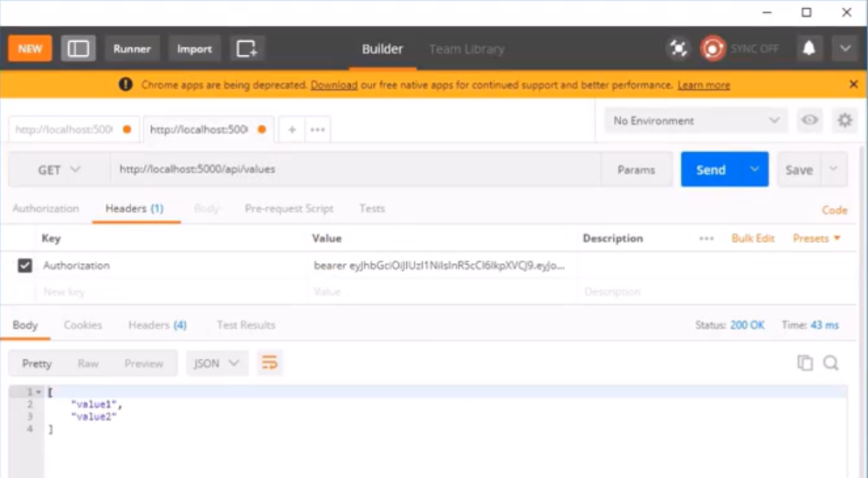Open the Presets dropdown
The image size is (868, 478).
(x=816, y=239)
